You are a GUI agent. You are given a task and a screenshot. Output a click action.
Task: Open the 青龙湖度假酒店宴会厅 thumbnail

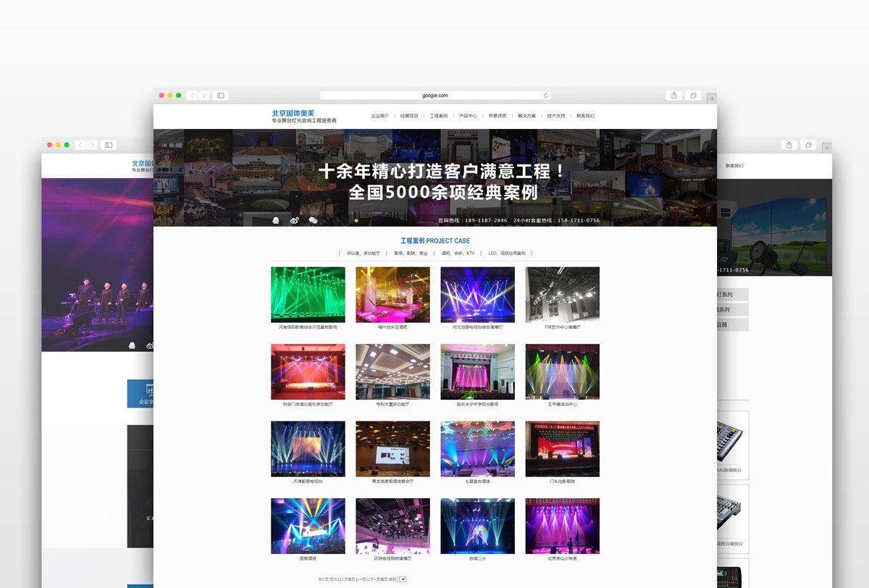click(392, 449)
